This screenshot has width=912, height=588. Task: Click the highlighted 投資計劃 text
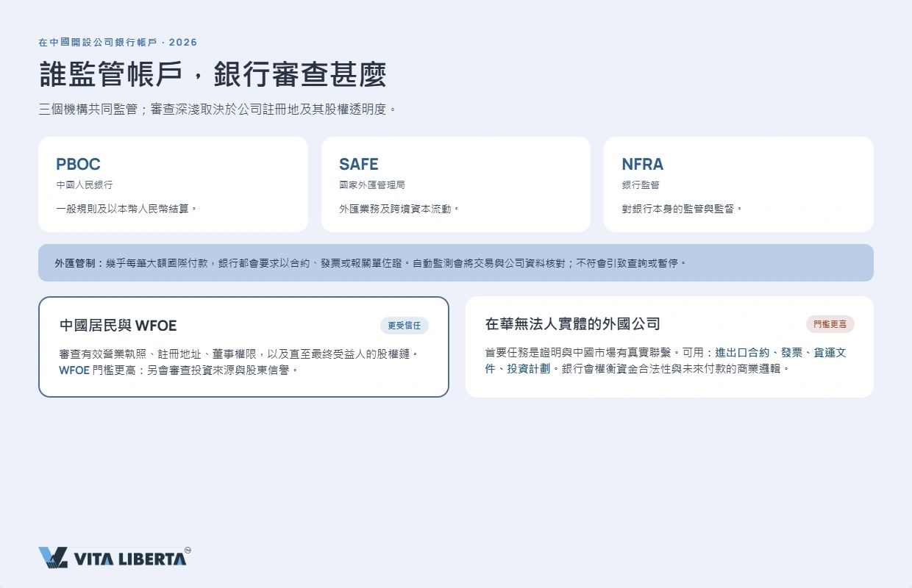click(528, 369)
